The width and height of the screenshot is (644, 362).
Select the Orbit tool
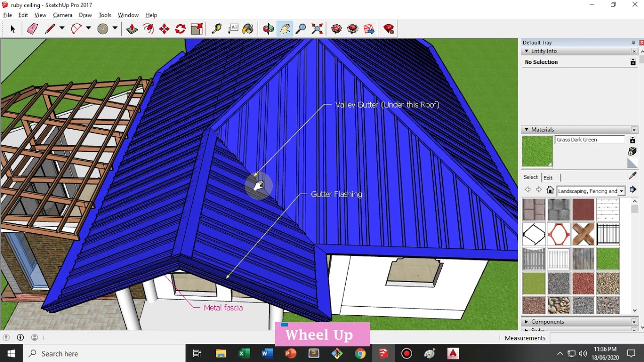pyautogui.click(x=268, y=29)
